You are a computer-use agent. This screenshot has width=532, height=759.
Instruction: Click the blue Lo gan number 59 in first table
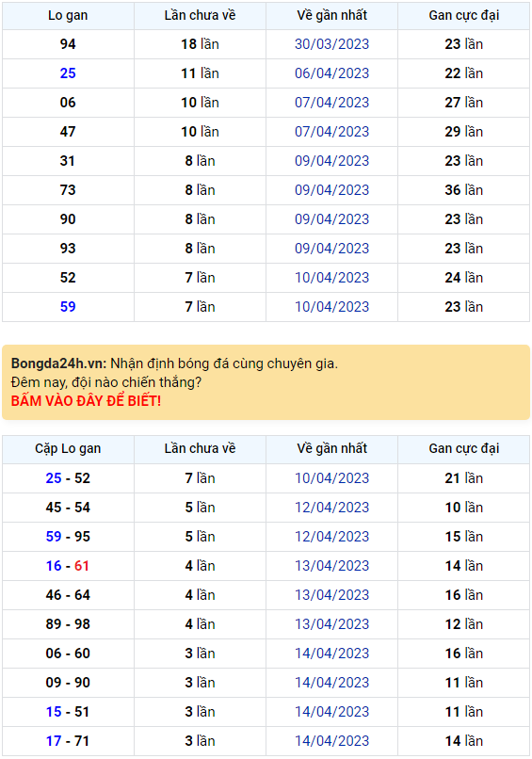68,306
